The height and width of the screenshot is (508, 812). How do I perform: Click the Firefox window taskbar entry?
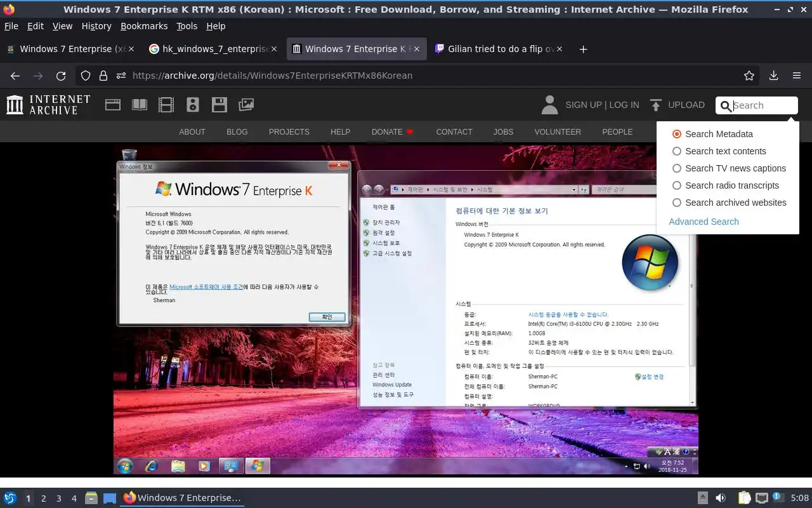pos(182,498)
